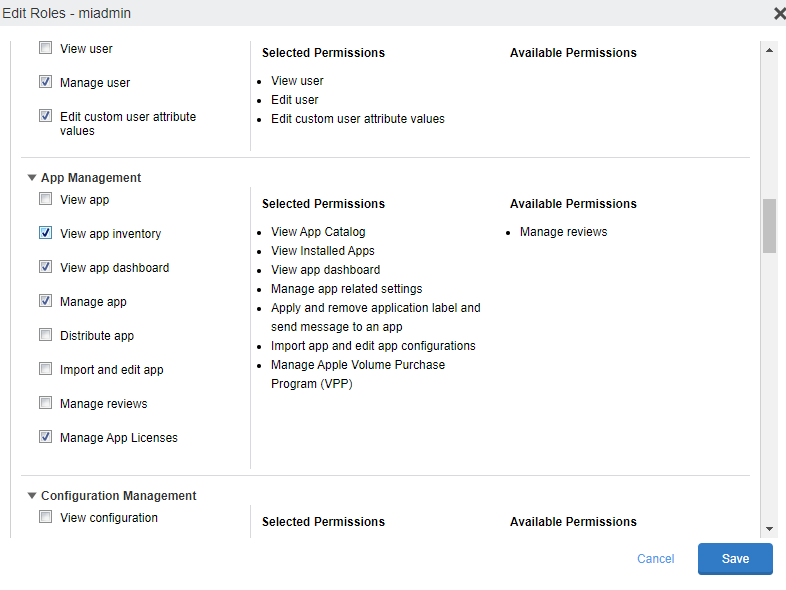Enable the View user checkbox
Screen dimensions: 786x590
pos(45,48)
